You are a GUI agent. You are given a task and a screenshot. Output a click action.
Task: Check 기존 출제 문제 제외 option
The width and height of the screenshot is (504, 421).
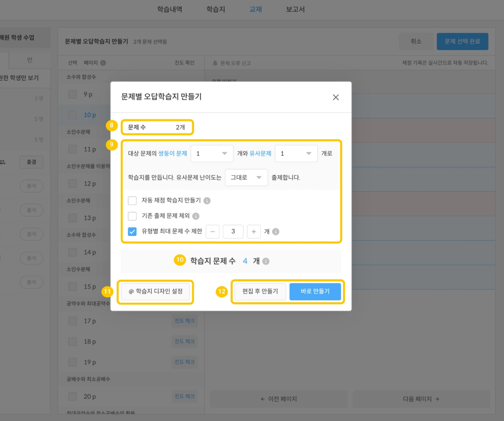(132, 216)
